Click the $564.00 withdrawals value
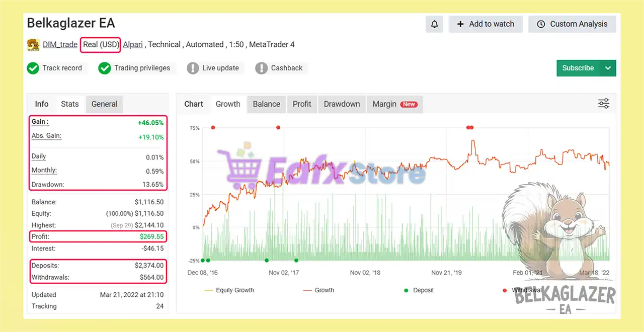Screen dimensions: 644x332 point(152,277)
